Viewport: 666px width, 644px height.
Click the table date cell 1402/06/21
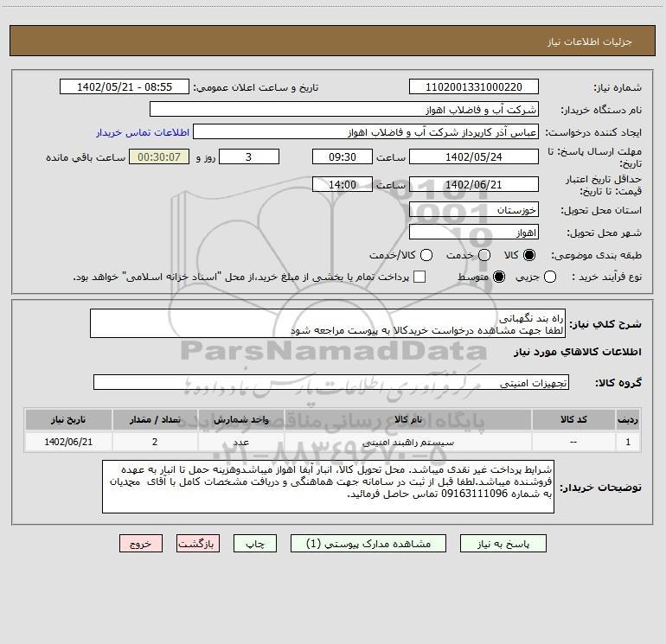68,443
